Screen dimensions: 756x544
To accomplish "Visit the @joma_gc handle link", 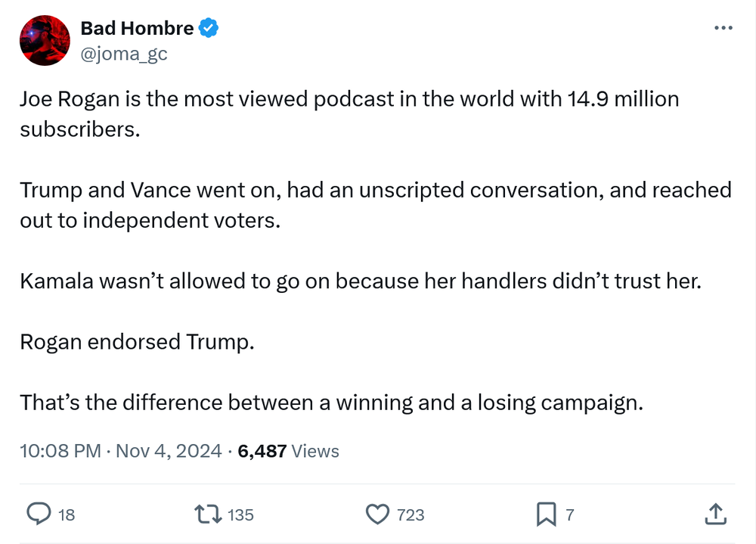I will point(124,53).
